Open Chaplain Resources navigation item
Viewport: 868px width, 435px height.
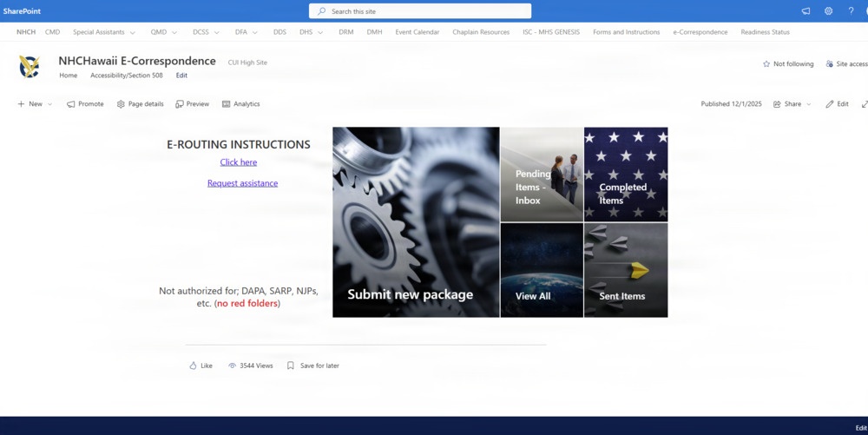pos(481,32)
